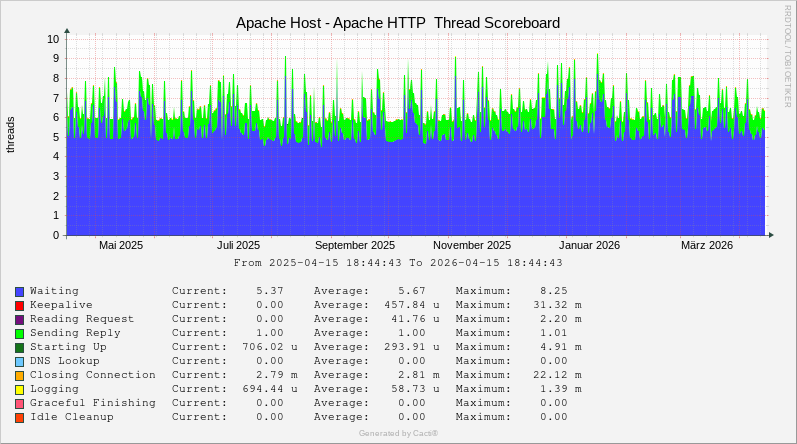Click the Idle Cleanup legend swatch
The height and width of the screenshot is (444, 797).
19,417
